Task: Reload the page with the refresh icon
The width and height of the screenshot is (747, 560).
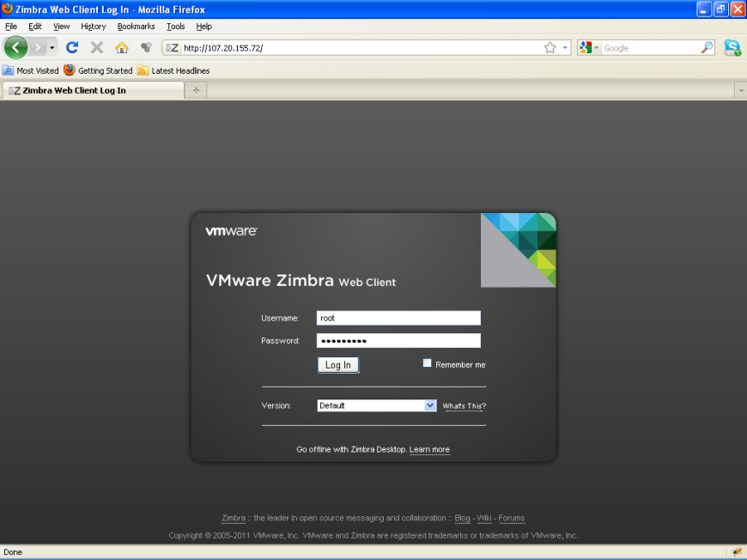Action: (72, 48)
